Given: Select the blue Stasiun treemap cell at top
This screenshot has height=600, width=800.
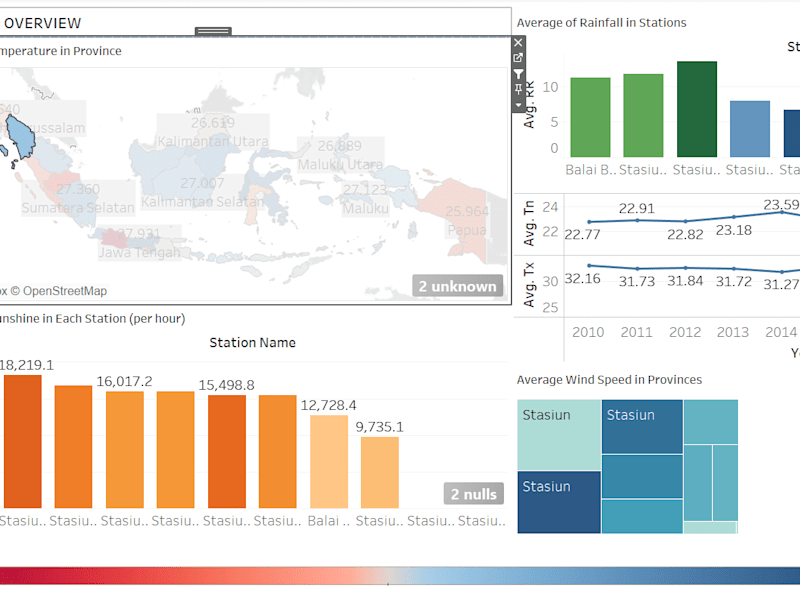Looking at the screenshot, I should coord(642,427).
